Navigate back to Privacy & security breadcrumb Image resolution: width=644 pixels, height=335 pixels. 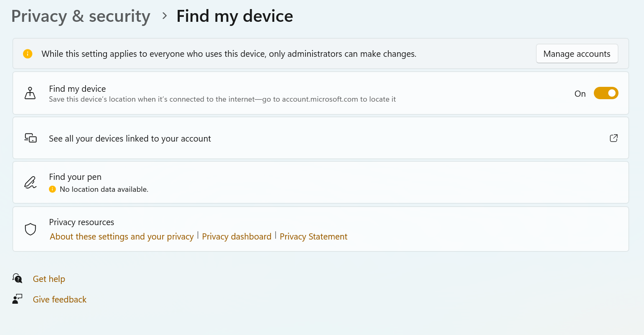click(81, 16)
